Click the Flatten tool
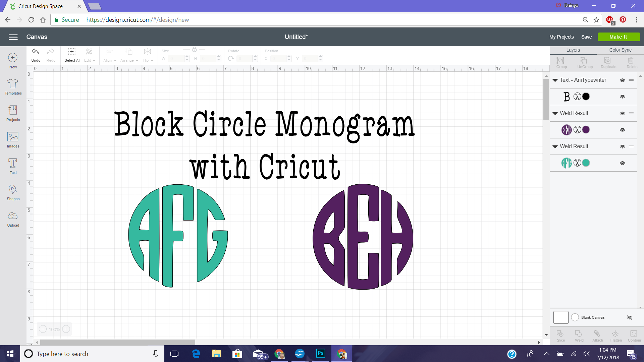 click(x=616, y=336)
